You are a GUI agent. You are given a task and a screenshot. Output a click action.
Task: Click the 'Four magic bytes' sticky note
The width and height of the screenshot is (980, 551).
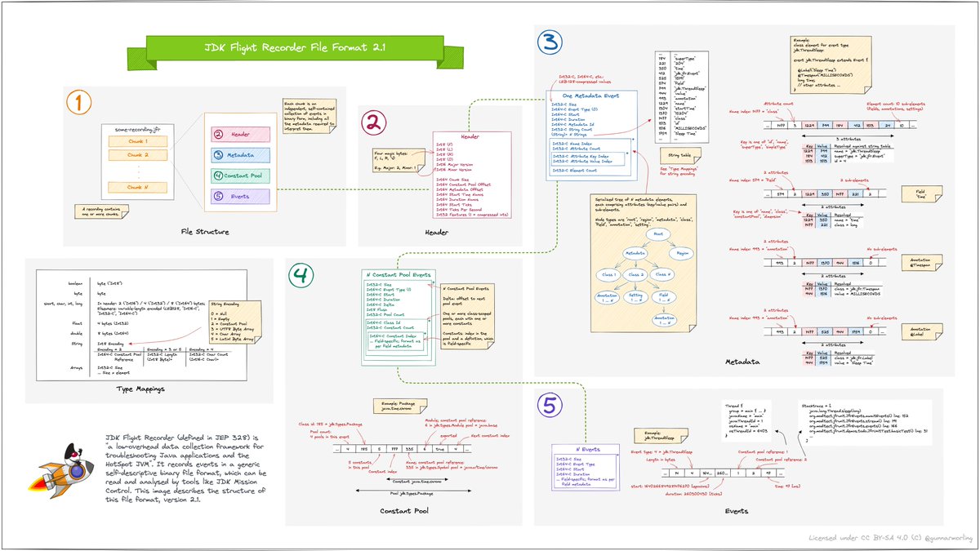click(x=401, y=161)
